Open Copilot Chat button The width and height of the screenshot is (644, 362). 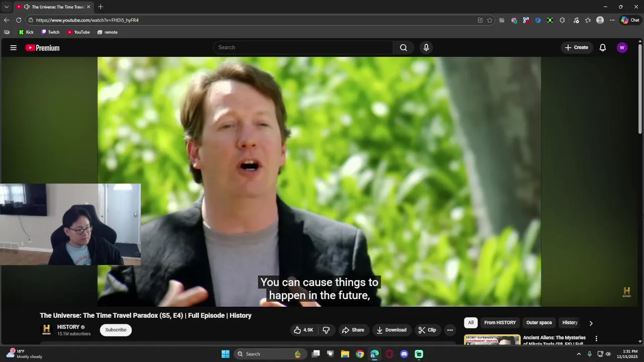point(630,20)
